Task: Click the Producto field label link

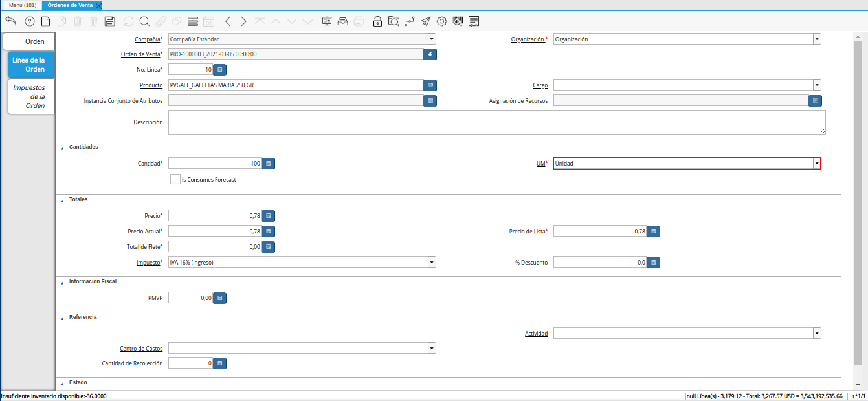Action: (x=151, y=85)
